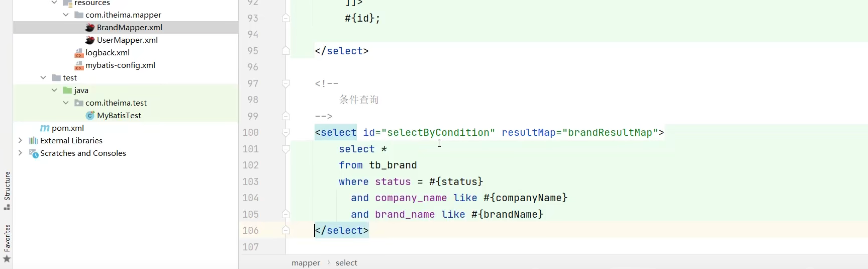Click the Maven pom.xml icon
This screenshot has width=868, height=269.
coord(45,128)
